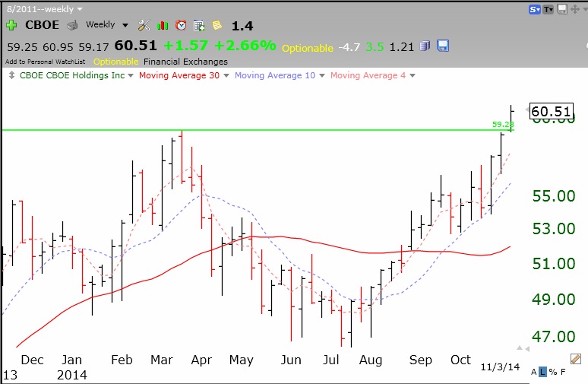Click the 55.00 price axis label

point(554,196)
